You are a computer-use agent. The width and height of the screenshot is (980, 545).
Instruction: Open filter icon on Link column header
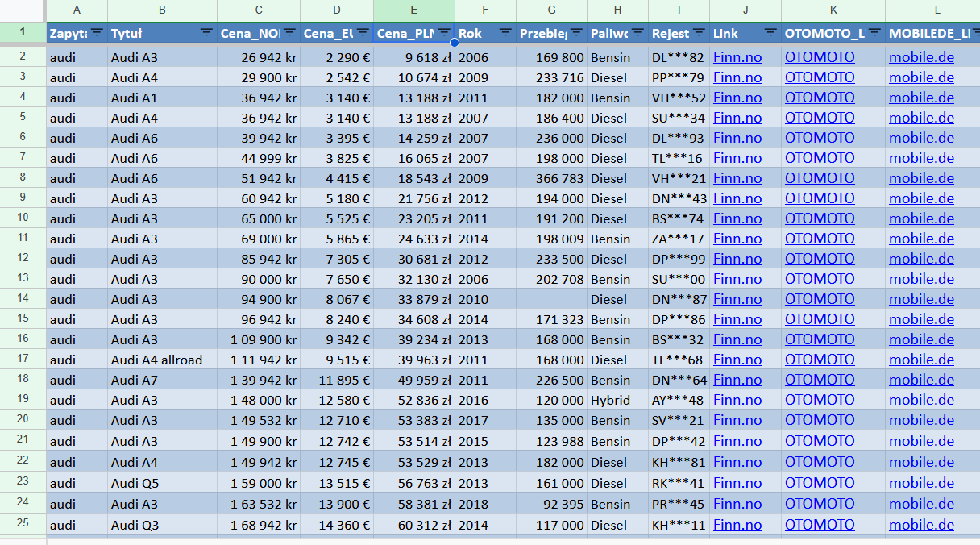770,33
